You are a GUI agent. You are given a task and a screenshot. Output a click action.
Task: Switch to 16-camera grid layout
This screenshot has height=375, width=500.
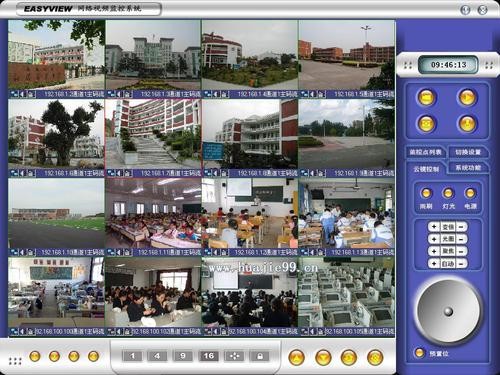[209, 356]
